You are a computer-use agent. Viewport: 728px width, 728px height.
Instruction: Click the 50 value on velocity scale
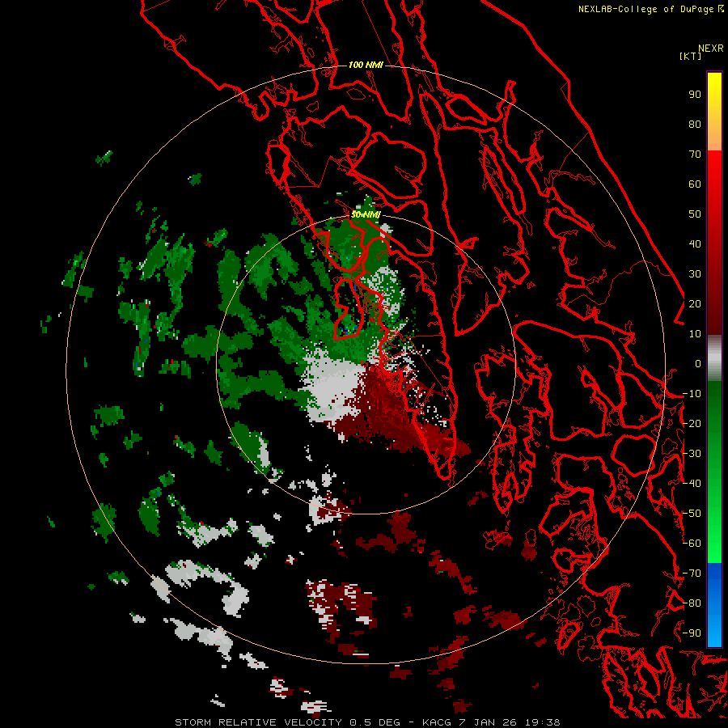[695, 214]
